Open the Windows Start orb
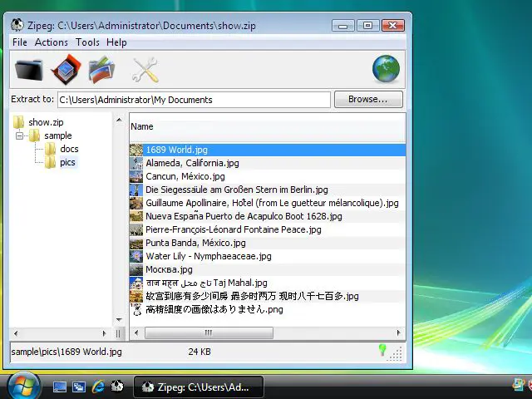 pos(24,387)
